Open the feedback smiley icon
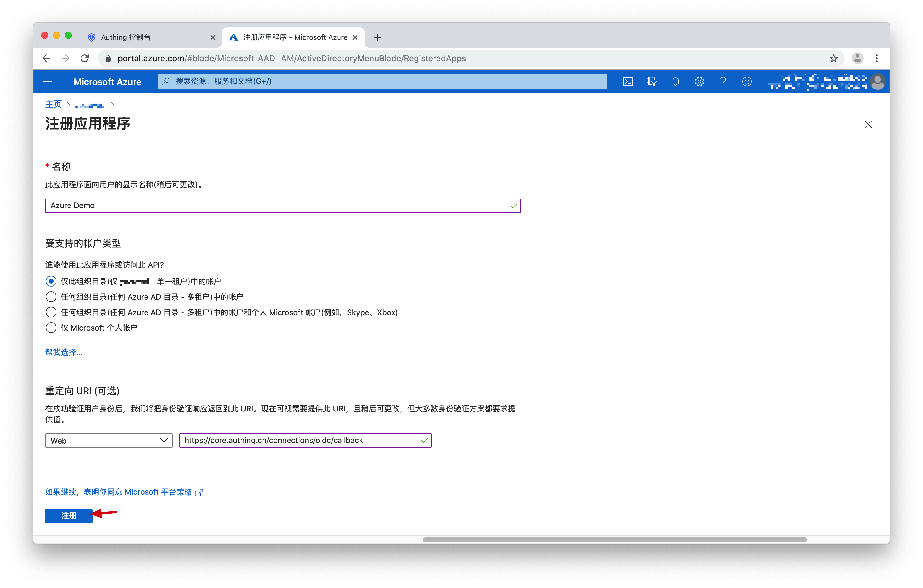This screenshot has width=923, height=588. pos(747,81)
